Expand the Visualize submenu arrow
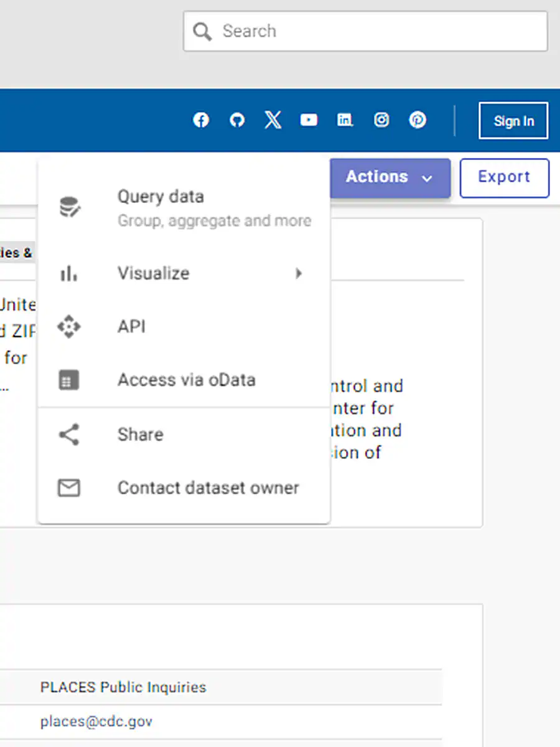 click(299, 273)
